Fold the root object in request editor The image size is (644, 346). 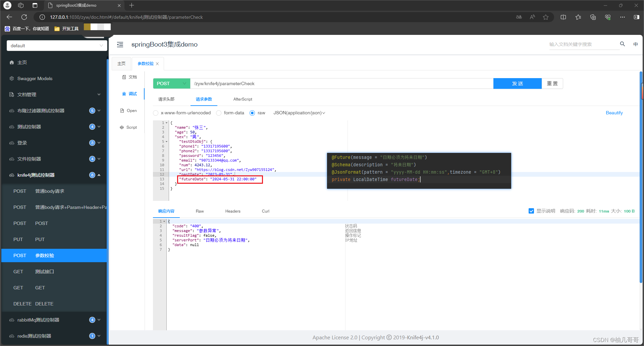coord(166,123)
